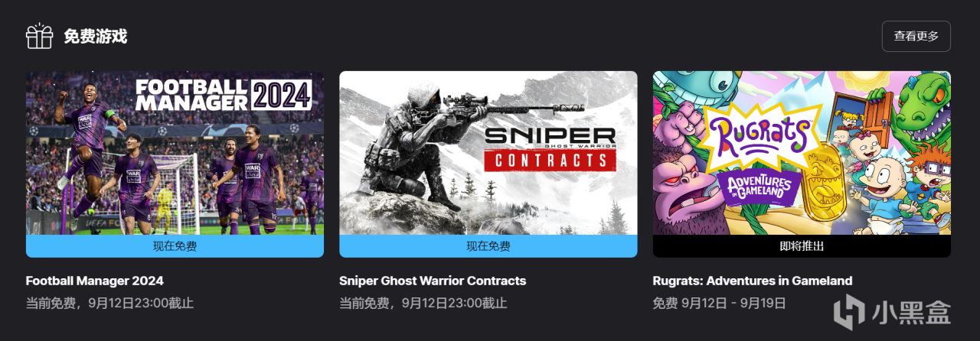Click the red CONTRACTS label on Sniper cover

pos(550,160)
